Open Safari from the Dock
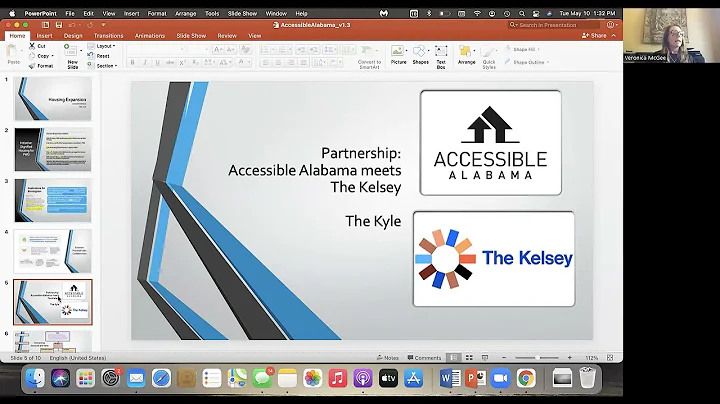Image resolution: width=720 pixels, height=404 pixels. 161,378
